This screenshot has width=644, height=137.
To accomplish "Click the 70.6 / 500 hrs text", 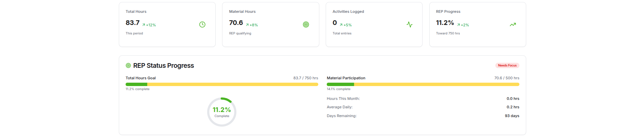I will (x=507, y=78).
